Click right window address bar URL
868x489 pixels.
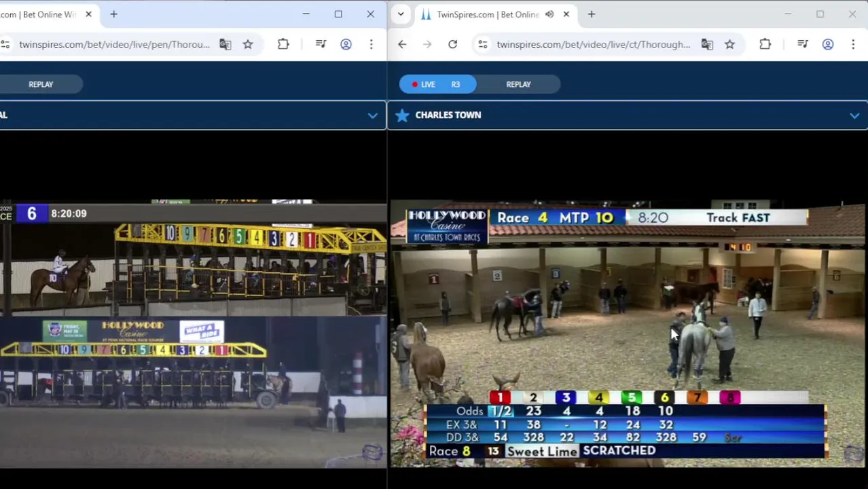tap(593, 44)
